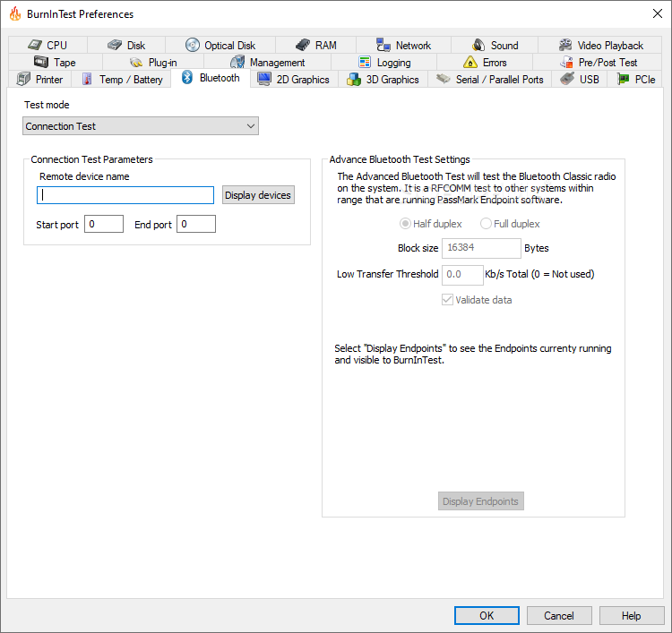The width and height of the screenshot is (672, 633).
Task: Click the 2D Graphics monitor icon
Action: click(x=264, y=79)
